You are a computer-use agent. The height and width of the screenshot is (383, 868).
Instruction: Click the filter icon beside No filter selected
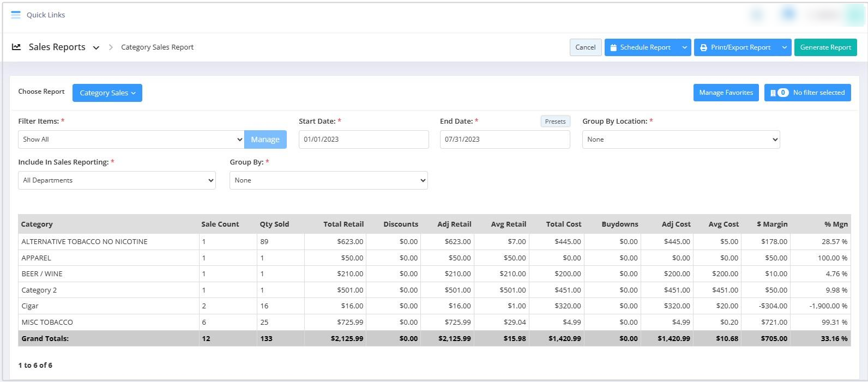tap(773, 93)
